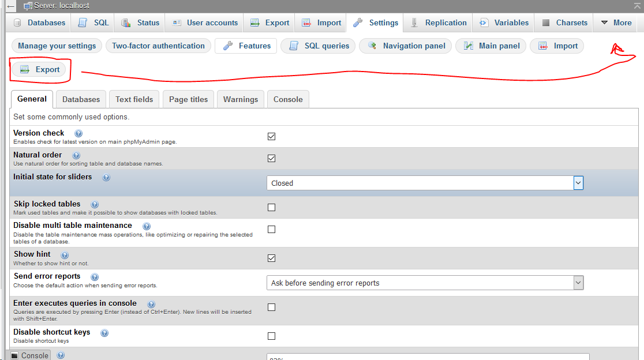Open the help icon next to Version check
Screen dimensions: 644x360
pos(78,133)
